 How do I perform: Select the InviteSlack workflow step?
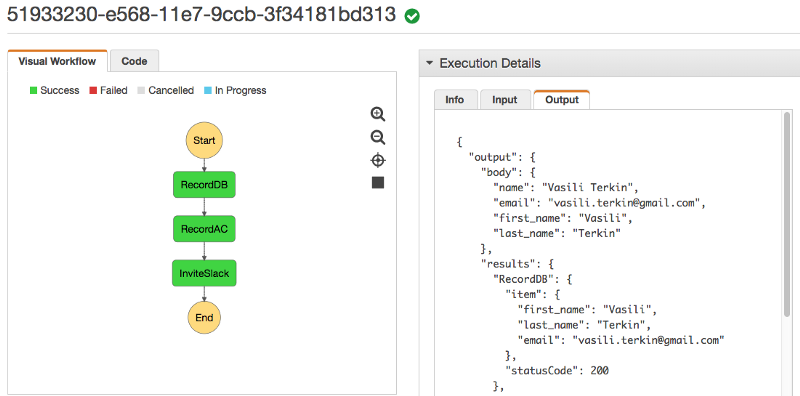[204, 273]
